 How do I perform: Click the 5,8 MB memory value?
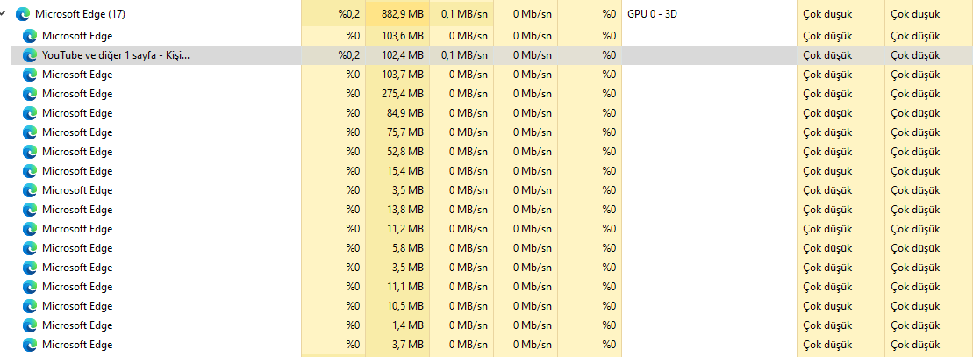coord(408,248)
